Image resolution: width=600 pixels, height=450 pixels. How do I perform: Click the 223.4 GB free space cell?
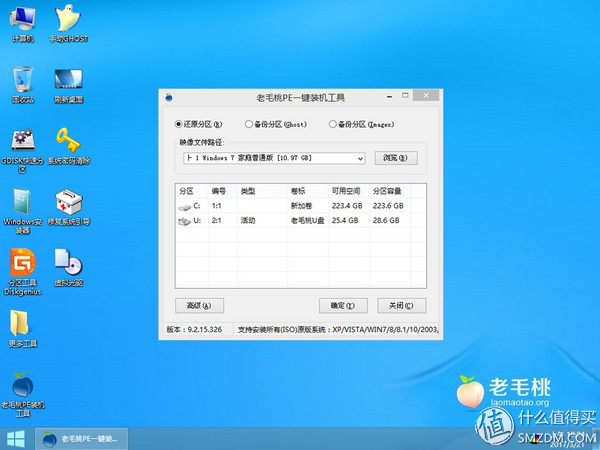point(347,206)
